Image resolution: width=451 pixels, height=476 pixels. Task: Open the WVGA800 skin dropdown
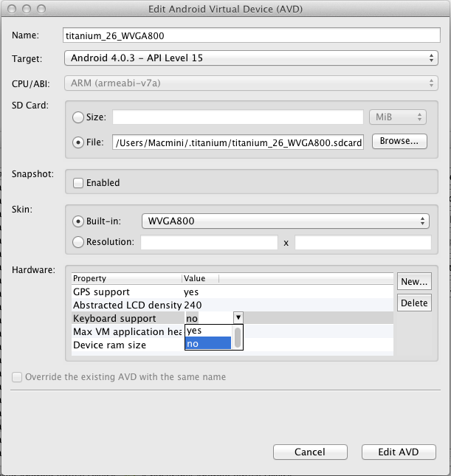click(286, 221)
